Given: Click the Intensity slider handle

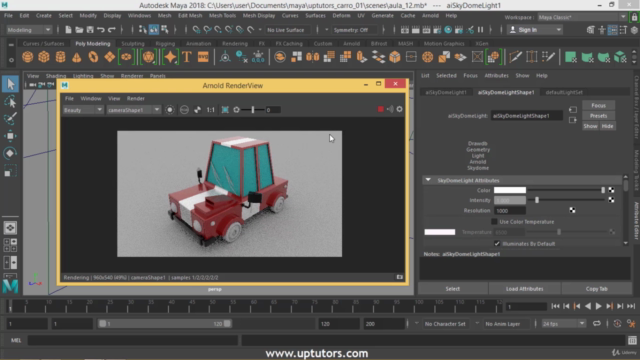Looking at the screenshot, I should click(537, 200).
